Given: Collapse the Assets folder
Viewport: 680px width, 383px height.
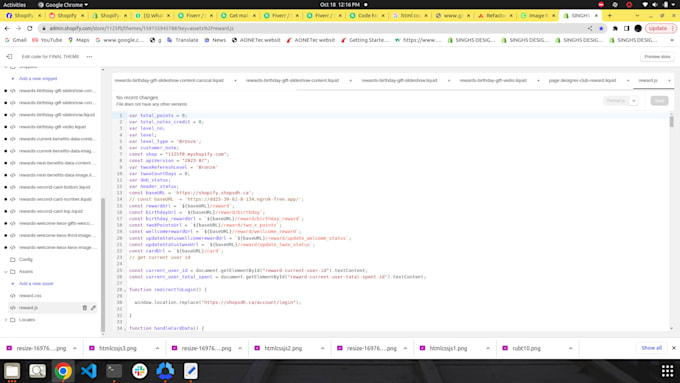Looking at the screenshot, I should coord(6,272).
